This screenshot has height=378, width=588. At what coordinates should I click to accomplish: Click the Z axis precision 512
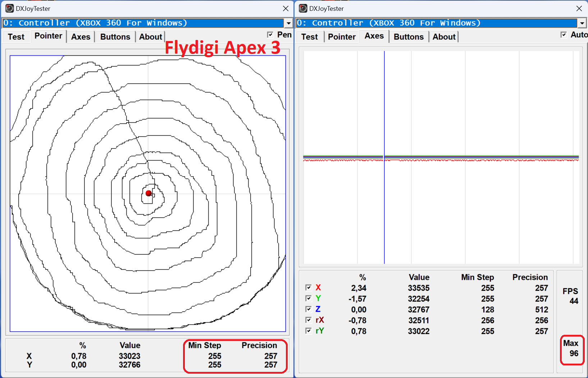(x=542, y=310)
